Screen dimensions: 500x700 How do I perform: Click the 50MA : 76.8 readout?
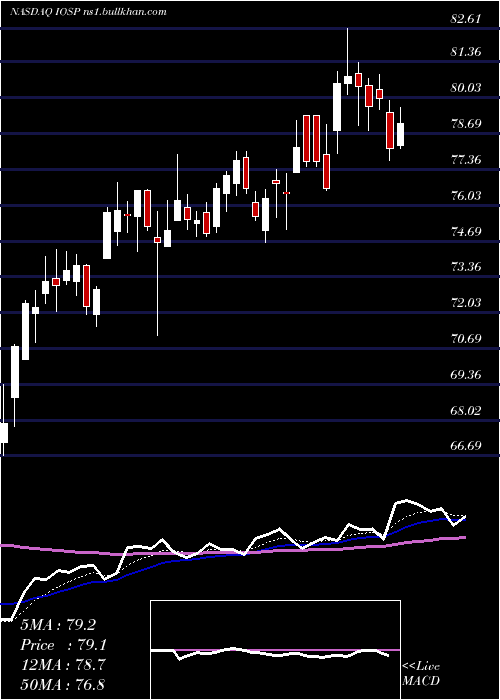click(x=63, y=684)
